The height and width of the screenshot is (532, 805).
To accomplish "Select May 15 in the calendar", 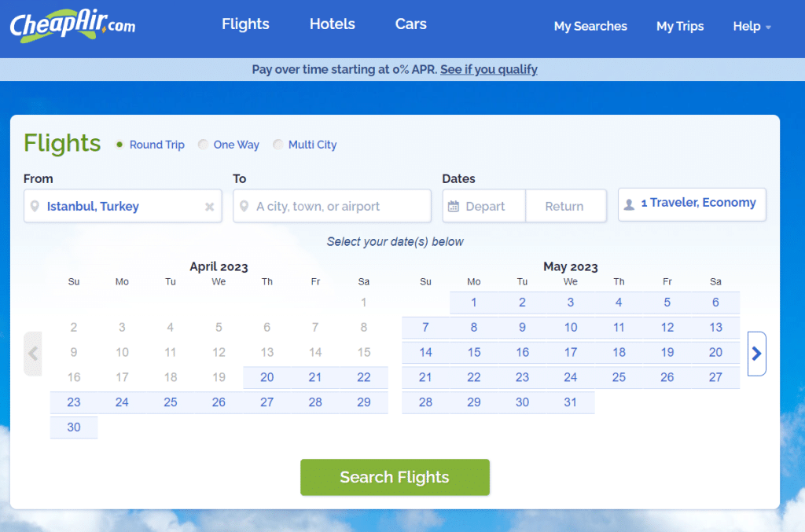I will coord(474,353).
